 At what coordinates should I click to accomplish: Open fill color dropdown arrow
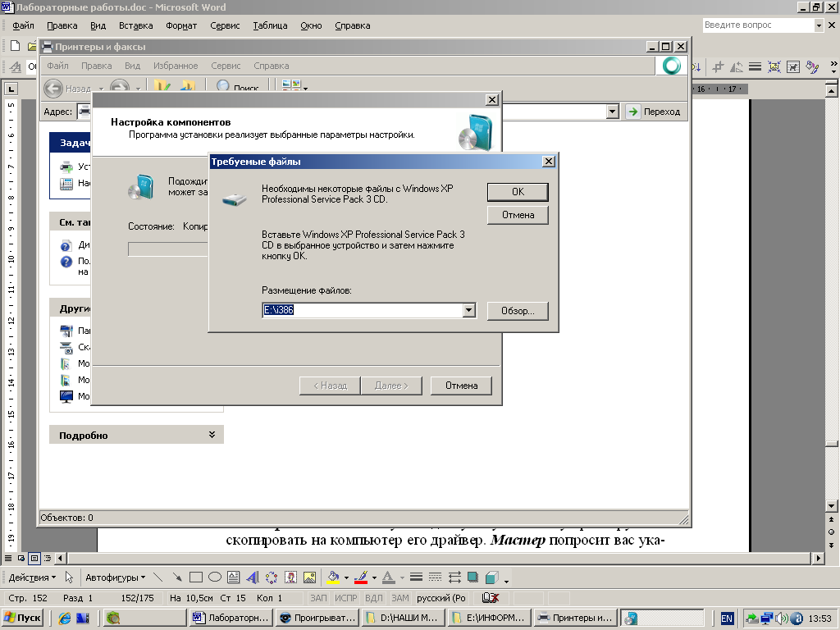pyautogui.click(x=346, y=578)
